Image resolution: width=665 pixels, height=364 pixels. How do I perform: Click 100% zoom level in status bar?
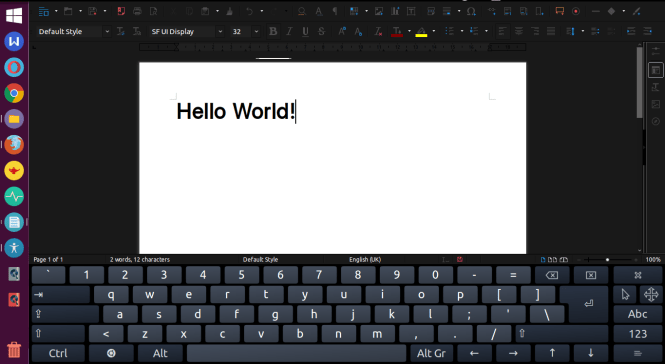tap(653, 260)
